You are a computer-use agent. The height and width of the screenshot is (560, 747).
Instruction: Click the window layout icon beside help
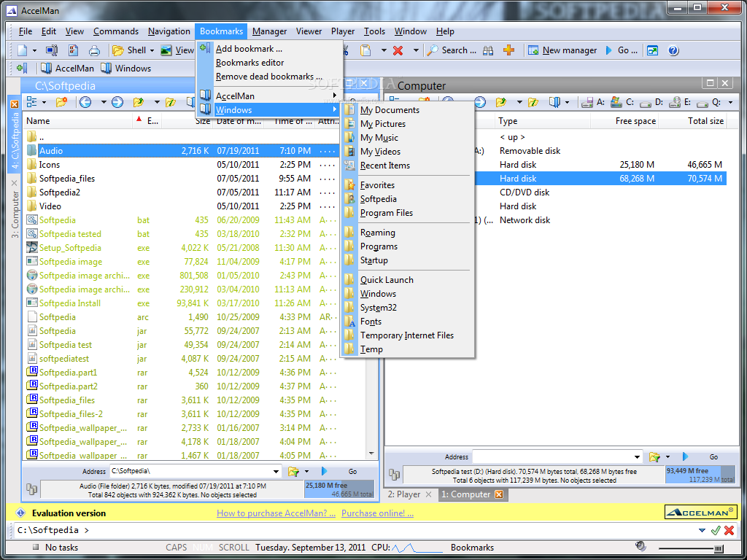click(x=652, y=50)
